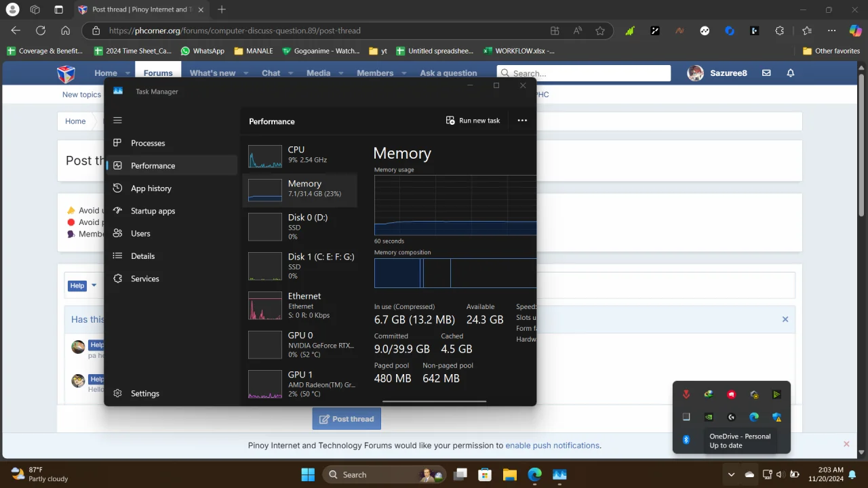
Task: Open forum inbox envelope icon
Action: pos(766,73)
